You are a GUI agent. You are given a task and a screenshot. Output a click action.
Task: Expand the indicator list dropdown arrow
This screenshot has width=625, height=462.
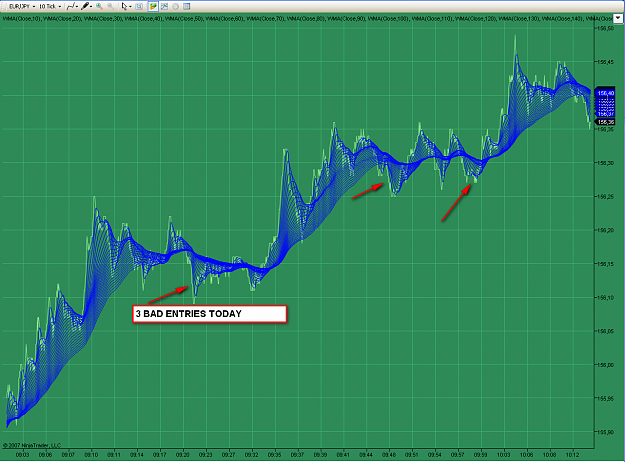click(618, 18)
